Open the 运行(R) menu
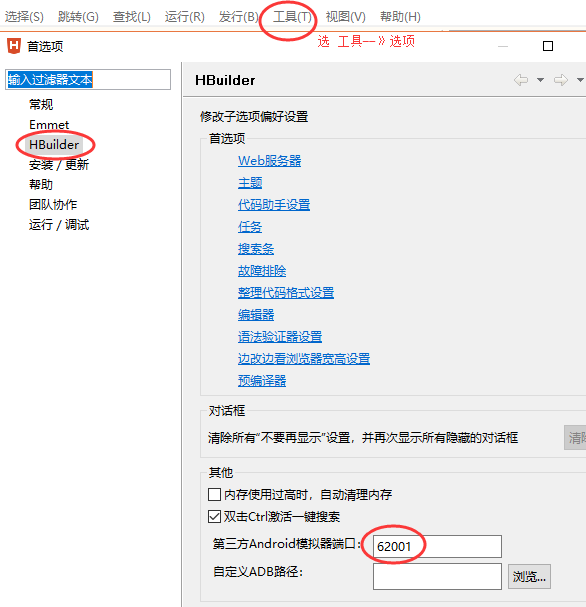Screen dimensions: 586x607 pos(185,17)
